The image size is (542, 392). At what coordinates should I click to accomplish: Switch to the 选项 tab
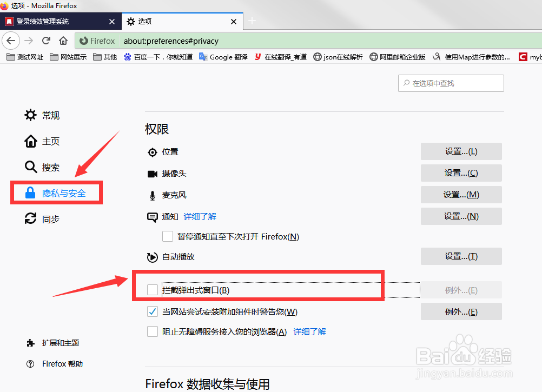coord(182,21)
